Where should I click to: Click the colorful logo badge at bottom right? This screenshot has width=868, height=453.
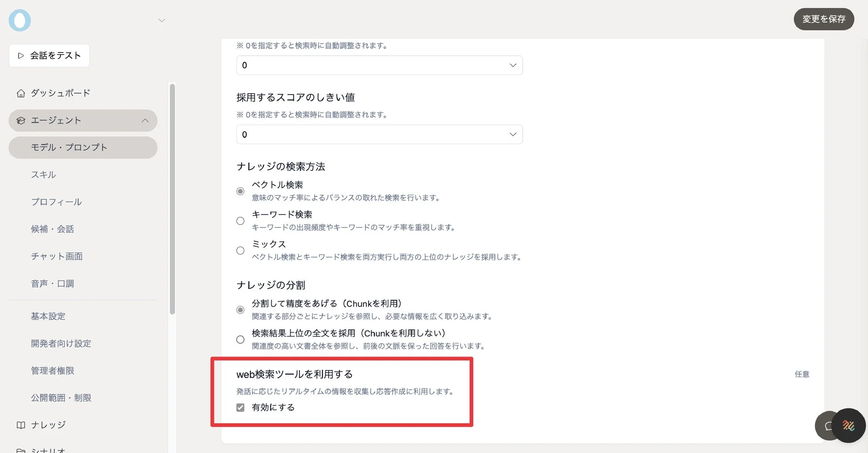[x=849, y=426]
